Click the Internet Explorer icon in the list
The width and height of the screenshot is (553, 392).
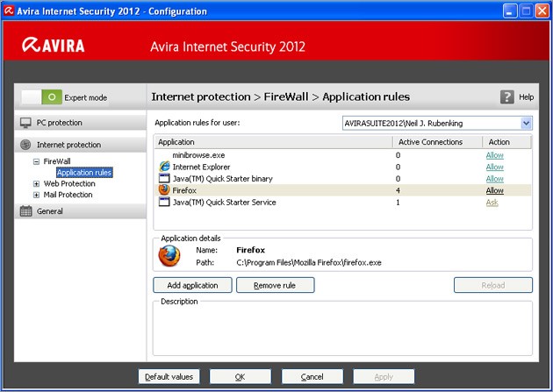pyautogui.click(x=164, y=167)
